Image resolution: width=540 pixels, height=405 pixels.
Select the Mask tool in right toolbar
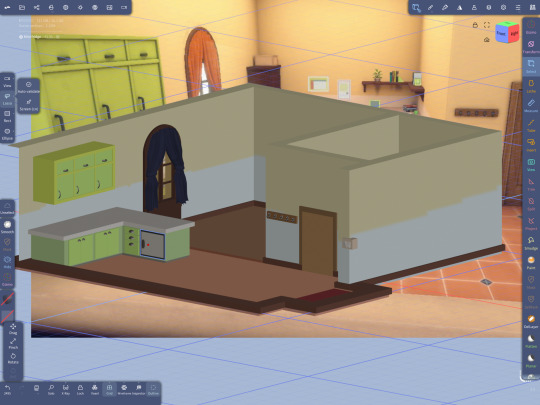(x=531, y=282)
